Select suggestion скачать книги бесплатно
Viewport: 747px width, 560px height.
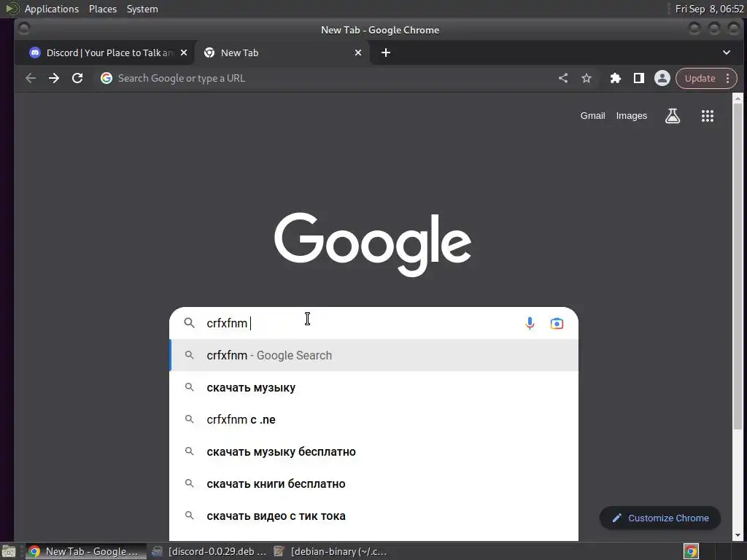pos(374,484)
